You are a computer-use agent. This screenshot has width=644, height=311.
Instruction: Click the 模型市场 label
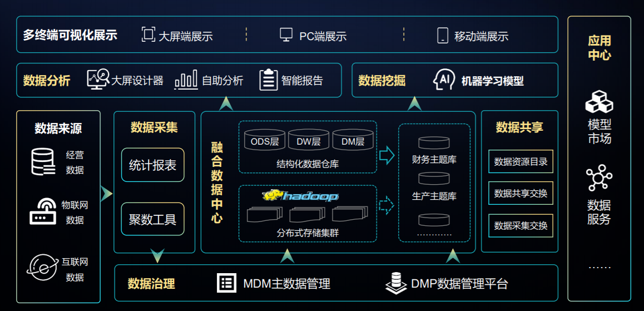tap(600, 131)
